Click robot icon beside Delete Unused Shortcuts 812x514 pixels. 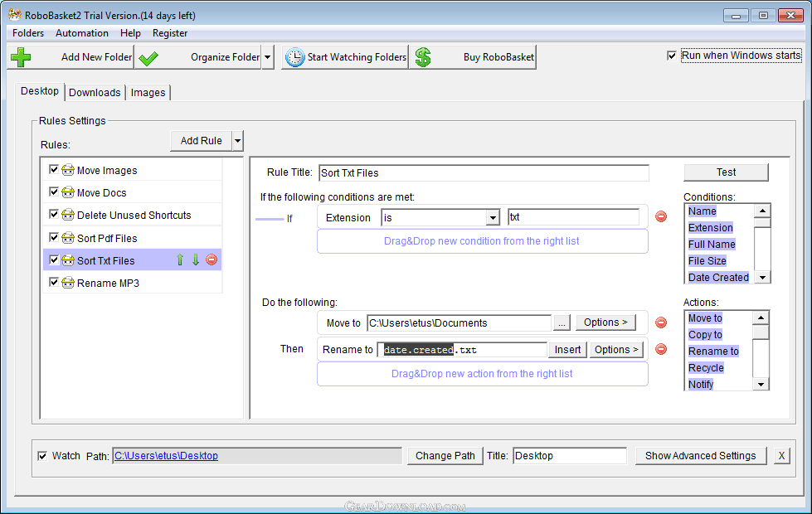tap(68, 214)
